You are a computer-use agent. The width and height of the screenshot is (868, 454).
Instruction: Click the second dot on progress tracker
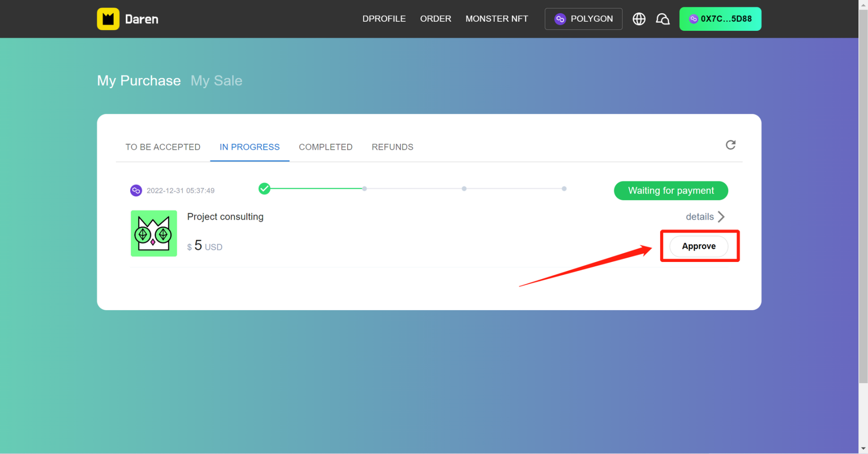tap(365, 189)
